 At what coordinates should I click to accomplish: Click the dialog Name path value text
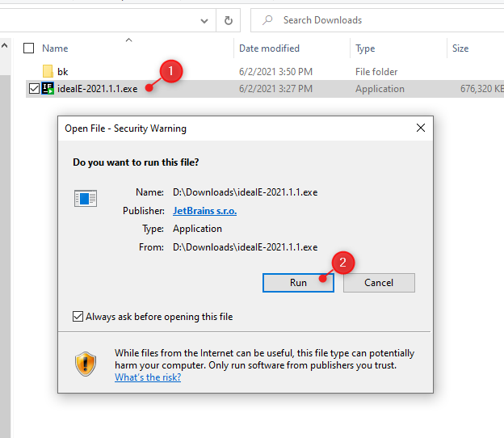[x=246, y=192]
